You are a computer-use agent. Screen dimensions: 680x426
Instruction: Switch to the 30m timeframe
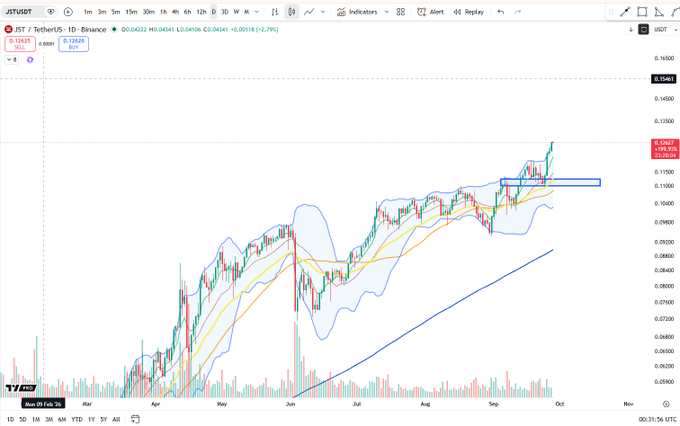149,12
